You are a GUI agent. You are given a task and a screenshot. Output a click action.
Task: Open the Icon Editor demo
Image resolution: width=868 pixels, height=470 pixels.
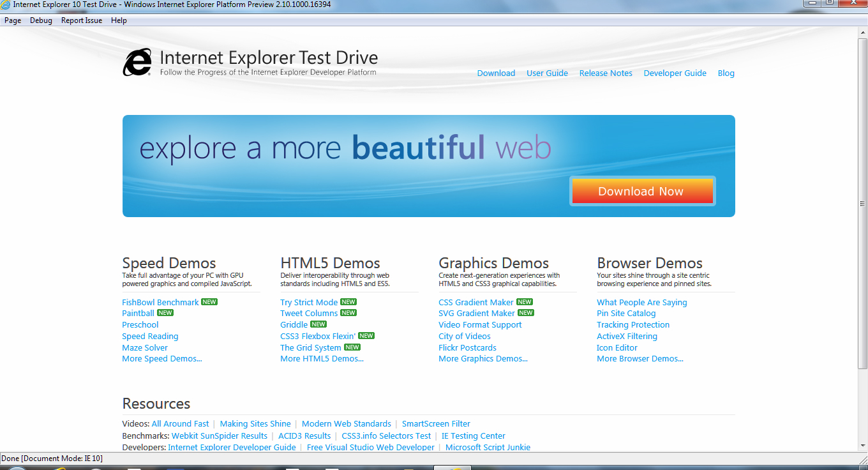[x=617, y=348]
